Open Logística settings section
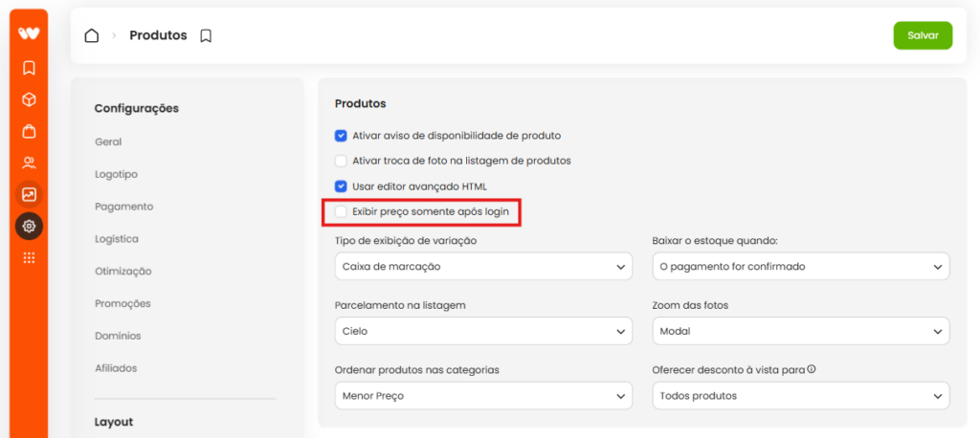The image size is (980, 438). coord(117,239)
